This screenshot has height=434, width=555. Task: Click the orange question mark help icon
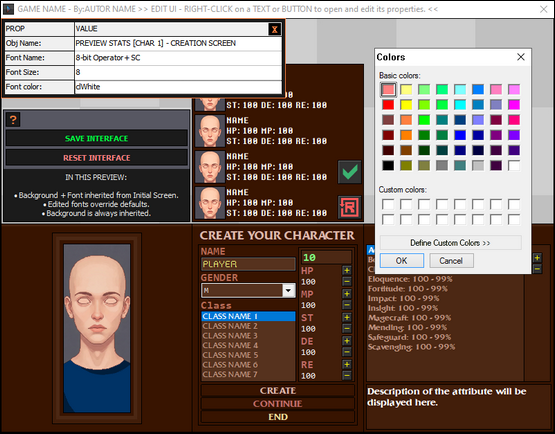13,120
